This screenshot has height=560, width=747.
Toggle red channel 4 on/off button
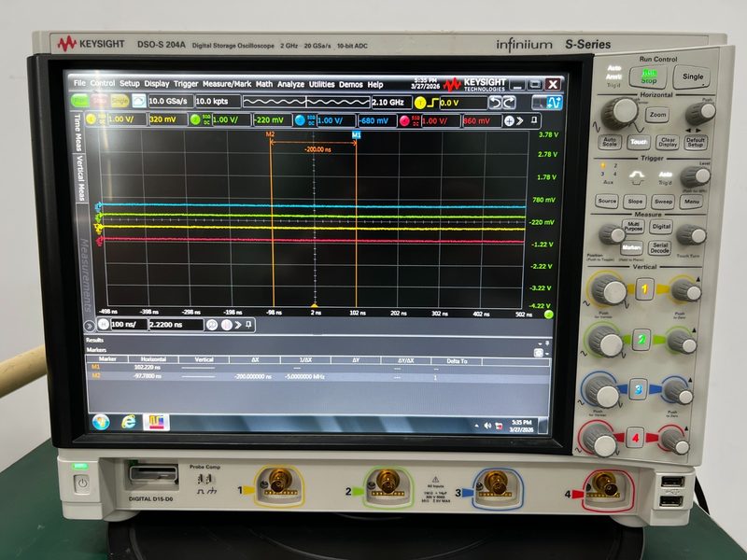404,120
